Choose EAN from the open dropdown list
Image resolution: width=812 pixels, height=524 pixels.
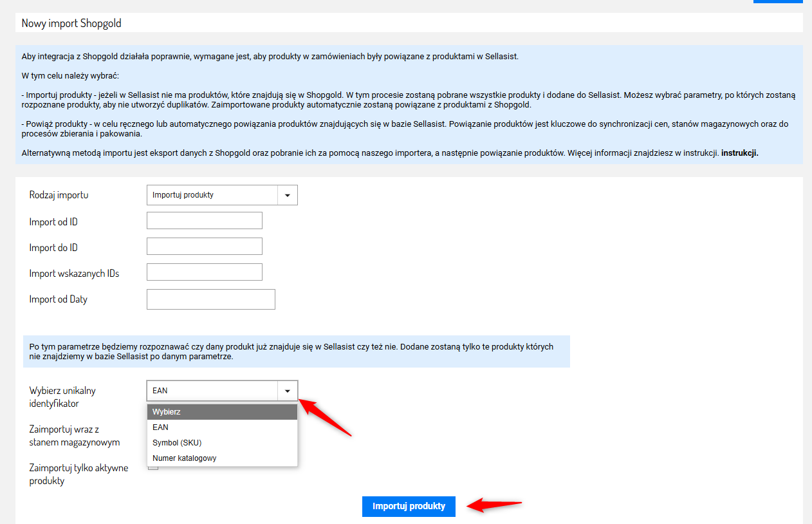222,427
